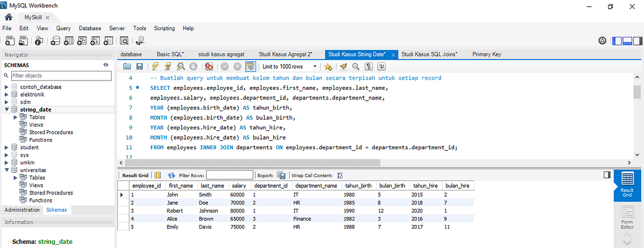Viewport: 644px width, 248px height.
Task: Open the Database menu
Action: click(90, 28)
